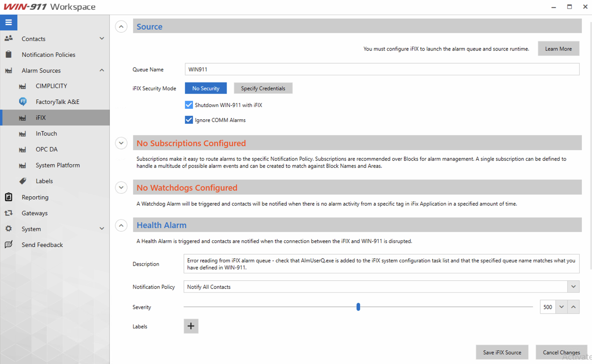592x364 pixels.
Task: Collapse the Source section
Action: [x=121, y=27]
